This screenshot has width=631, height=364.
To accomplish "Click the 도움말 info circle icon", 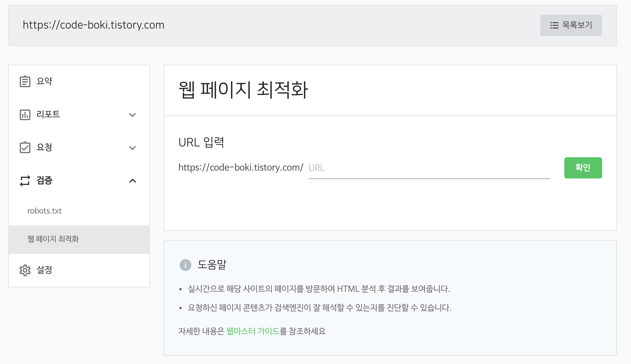I will 185,265.
